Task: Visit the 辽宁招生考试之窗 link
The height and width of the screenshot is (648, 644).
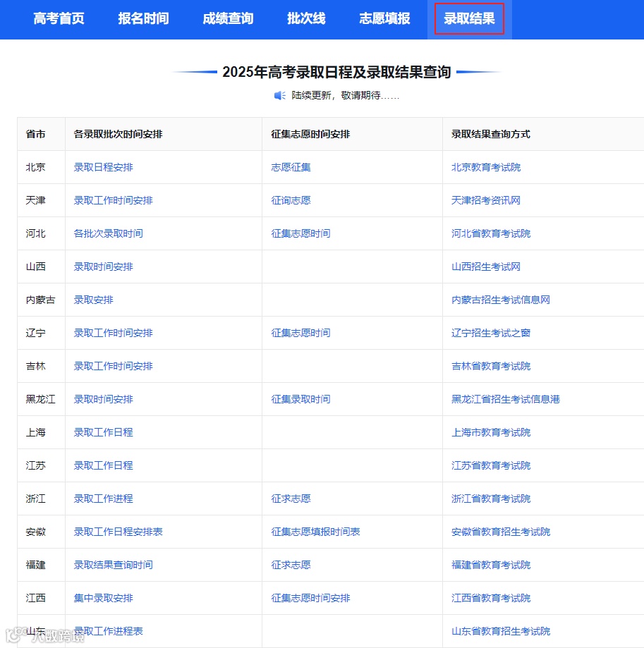Action: 491,333
